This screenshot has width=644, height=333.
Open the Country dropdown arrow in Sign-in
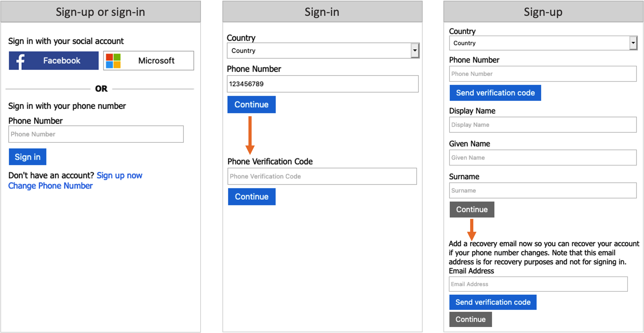click(x=415, y=50)
